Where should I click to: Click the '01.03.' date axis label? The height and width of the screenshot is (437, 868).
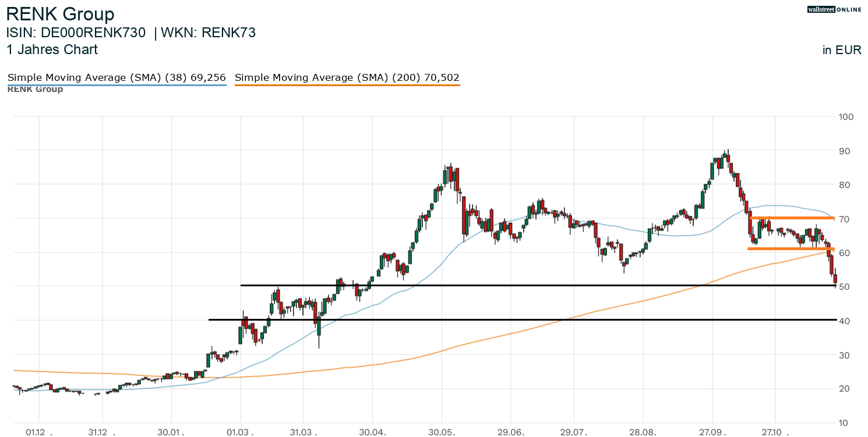point(241,432)
